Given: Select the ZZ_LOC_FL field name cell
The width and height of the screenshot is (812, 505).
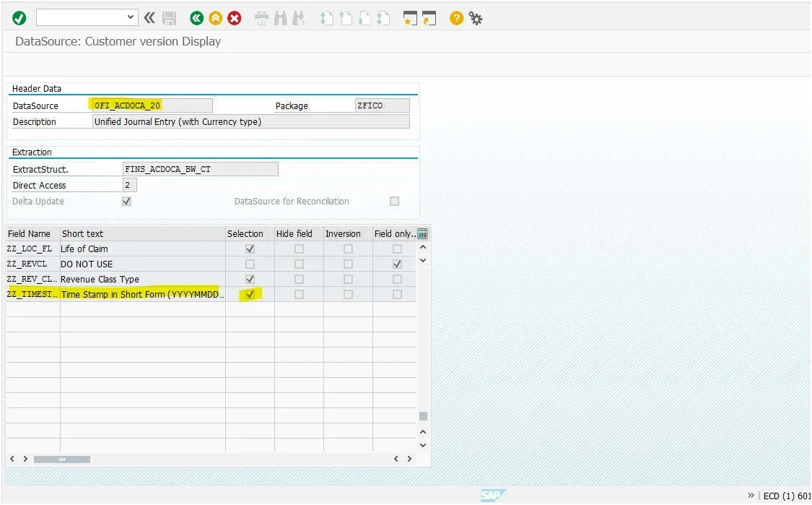Looking at the screenshot, I should pyautogui.click(x=33, y=249).
